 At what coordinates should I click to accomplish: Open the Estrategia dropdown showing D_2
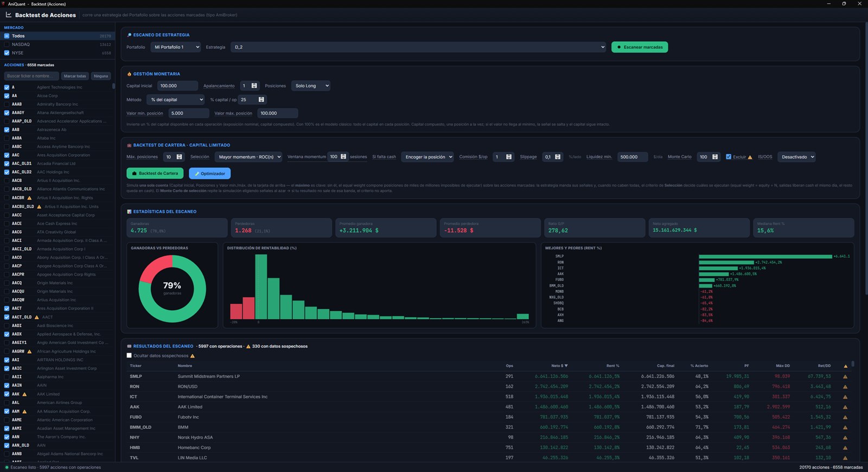pyautogui.click(x=418, y=47)
